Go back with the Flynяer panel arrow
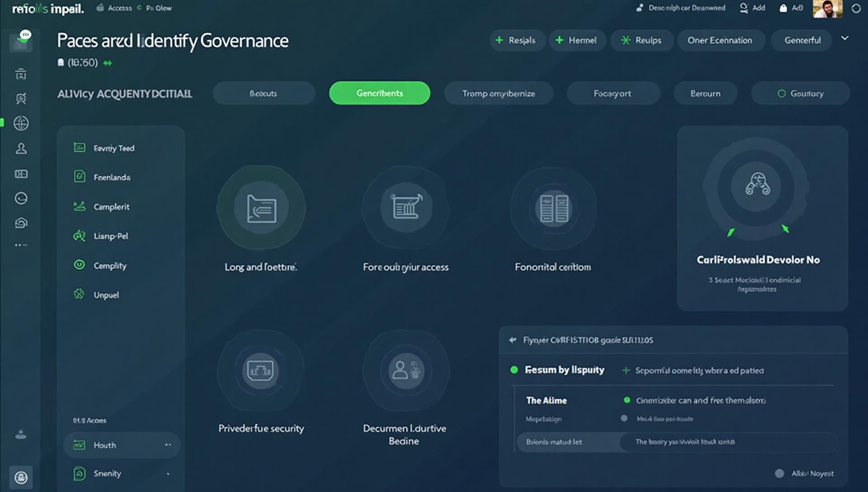The image size is (868, 492). (x=513, y=340)
